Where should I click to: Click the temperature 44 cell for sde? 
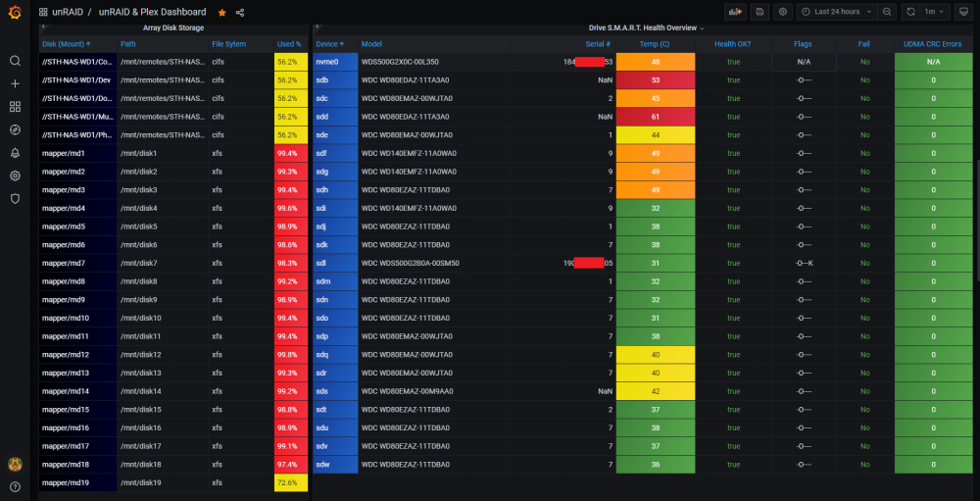tap(656, 135)
